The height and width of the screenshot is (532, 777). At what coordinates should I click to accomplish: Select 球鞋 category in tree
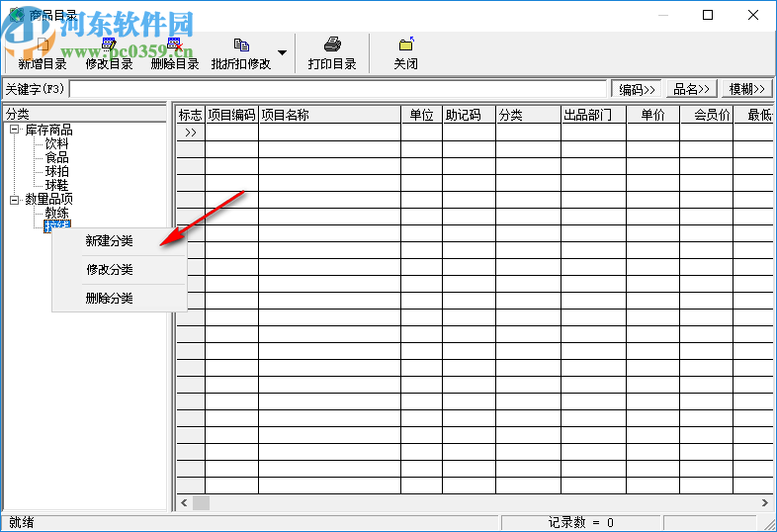(x=57, y=186)
